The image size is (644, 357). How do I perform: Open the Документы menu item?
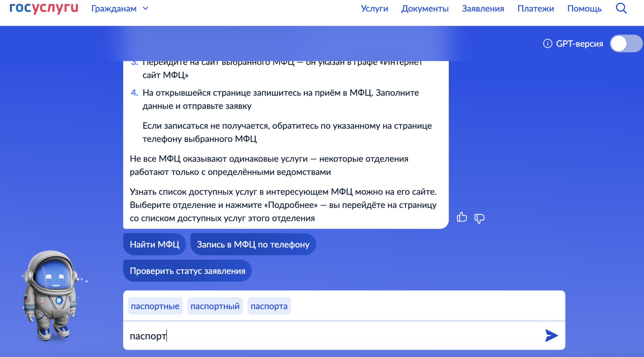[x=425, y=9]
